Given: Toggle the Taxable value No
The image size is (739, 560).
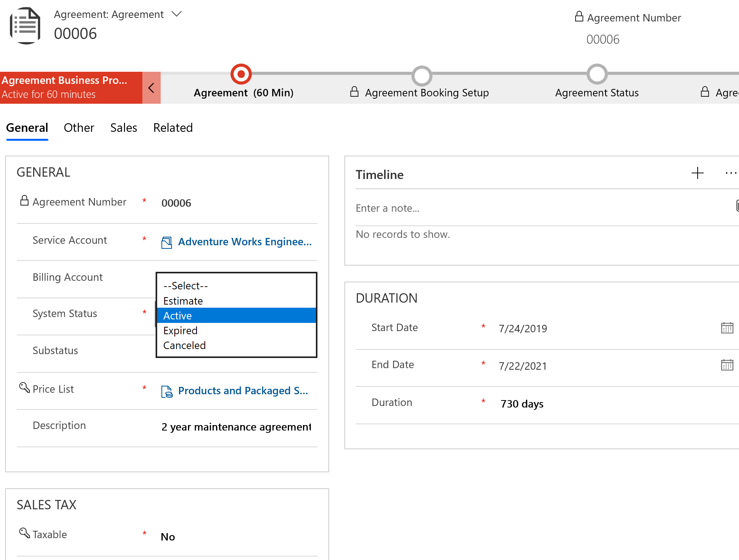Looking at the screenshot, I should coord(168,537).
